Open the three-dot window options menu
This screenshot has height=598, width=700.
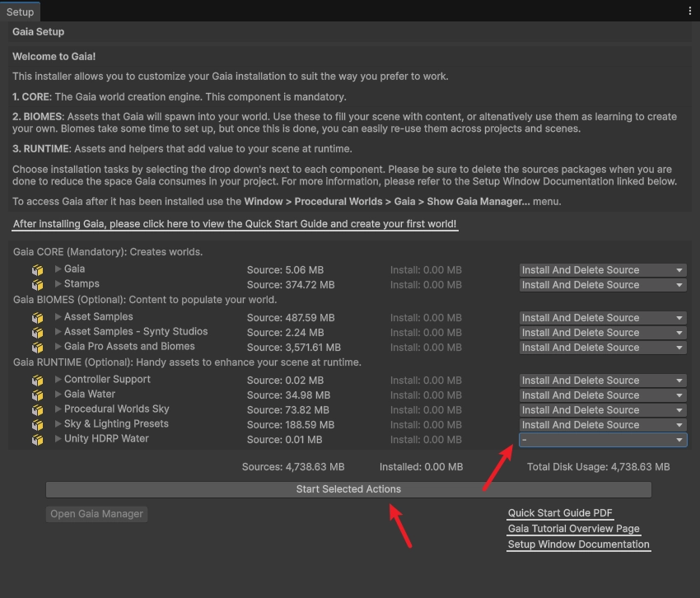point(690,12)
